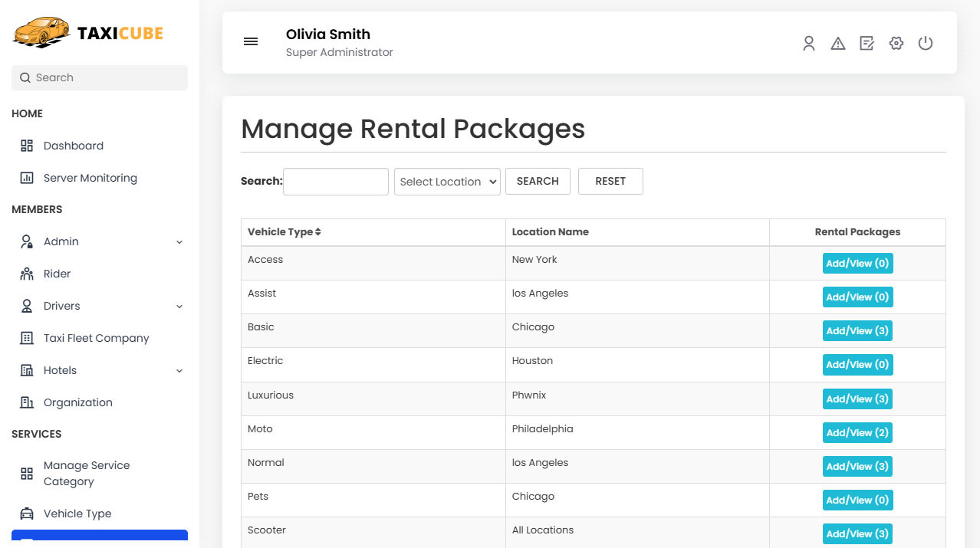Open Dashboard from the sidebar
980x548 pixels.
[x=73, y=146]
